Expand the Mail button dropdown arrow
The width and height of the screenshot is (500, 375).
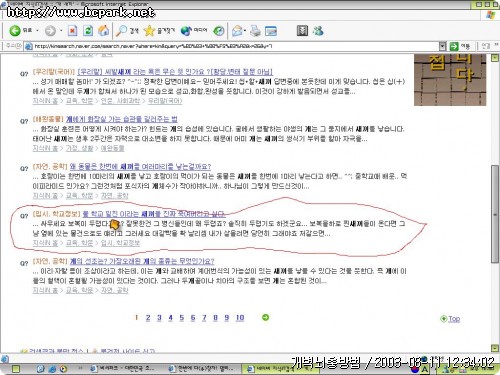[x=245, y=31]
